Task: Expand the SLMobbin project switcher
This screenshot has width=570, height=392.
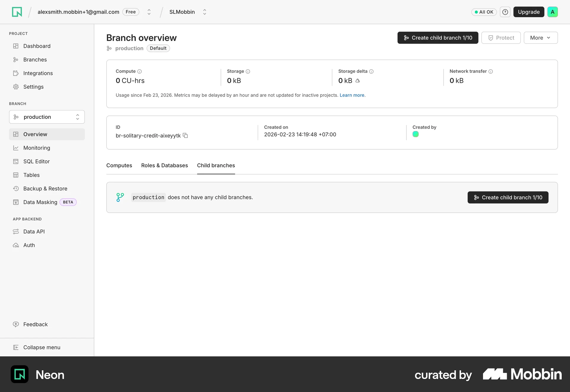Action: click(205, 12)
